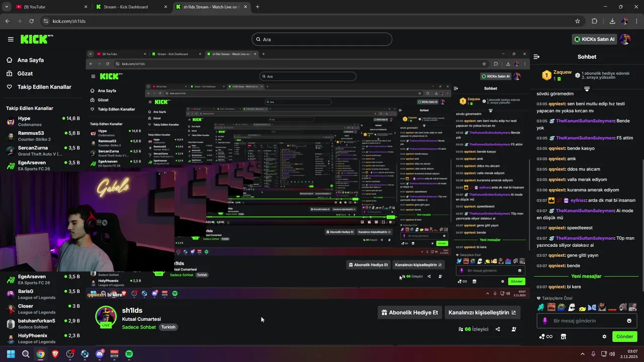This screenshot has height=362, width=644.
Task: Click Kanalınızı kişiselleştirin button
Action: click(x=482, y=312)
